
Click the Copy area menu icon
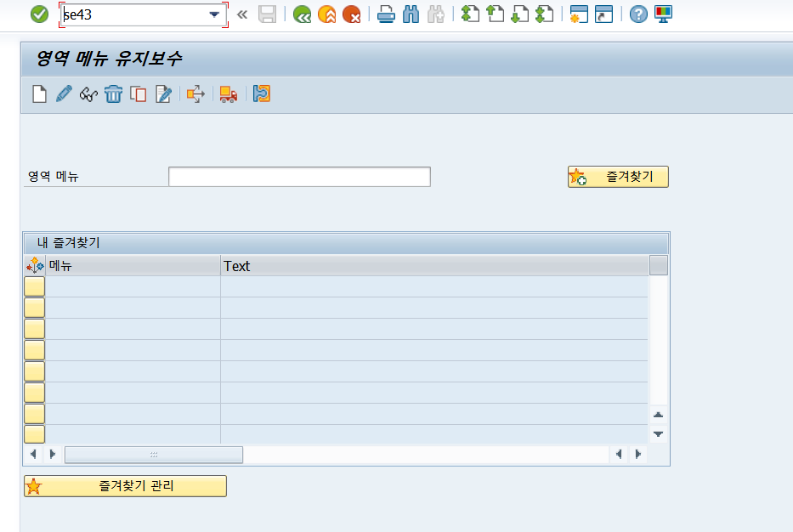(138, 94)
